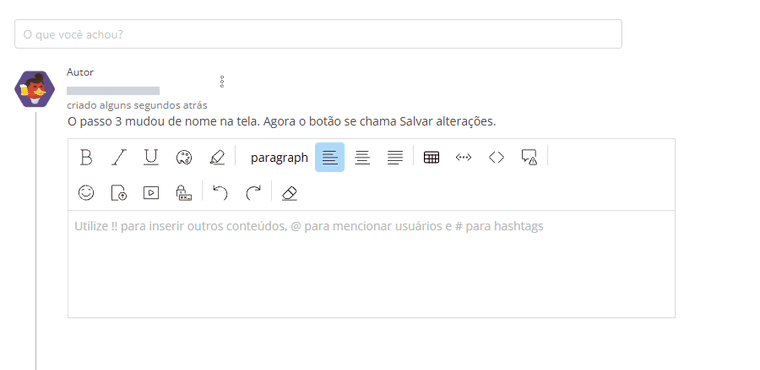This screenshot has height=370, width=760.
Task: Click the author's avatar image
Action: pos(35,89)
